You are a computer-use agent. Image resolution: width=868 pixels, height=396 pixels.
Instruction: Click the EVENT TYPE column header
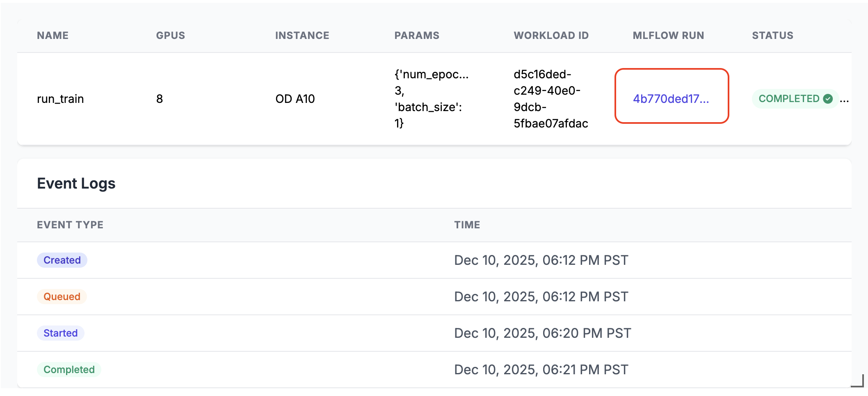coord(70,225)
